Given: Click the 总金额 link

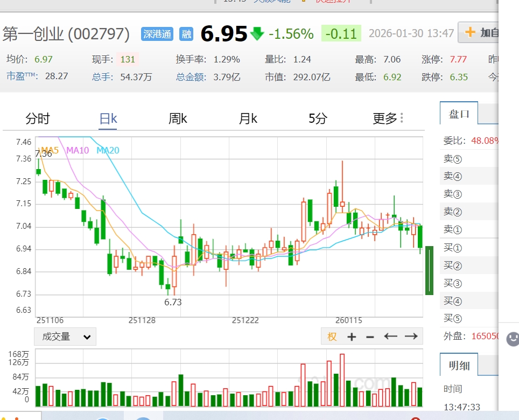Looking at the screenshot, I should click(191, 77).
